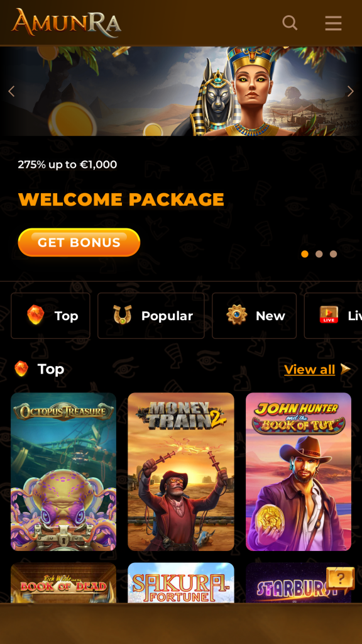362x644 pixels.
Task: Switch to the Top games tab
Action: (x=50, y=316)
